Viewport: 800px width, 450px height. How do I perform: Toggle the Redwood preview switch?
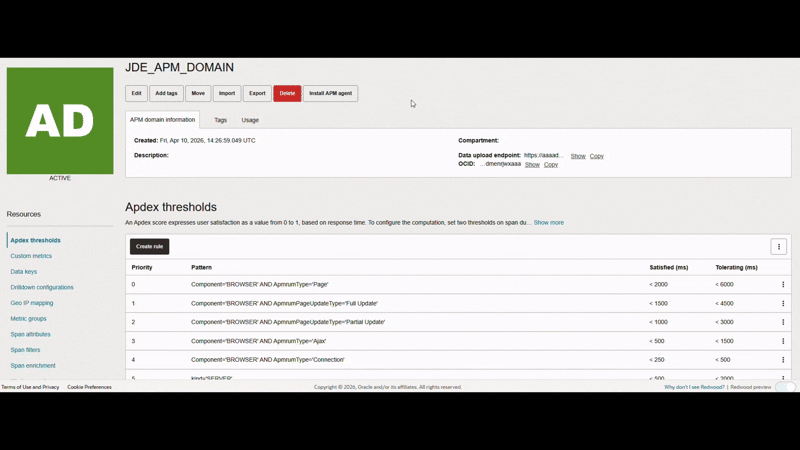[x=785, y=387]
